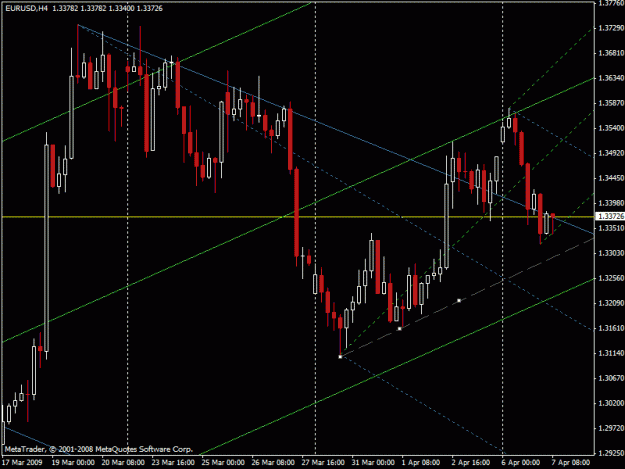
Task: Click the 20 Mar 08:00 time label
Action: (123, 463)
